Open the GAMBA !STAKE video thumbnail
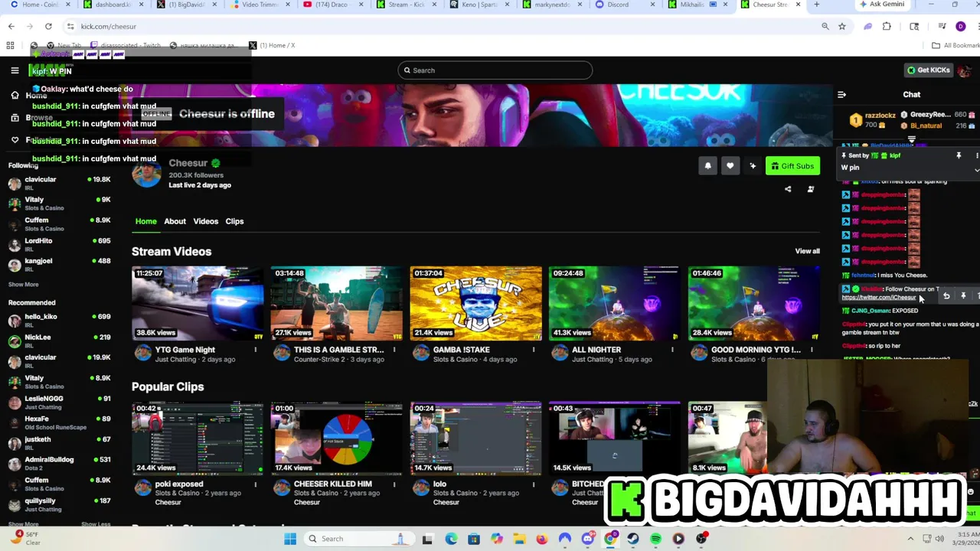 (x=475, y=303)
